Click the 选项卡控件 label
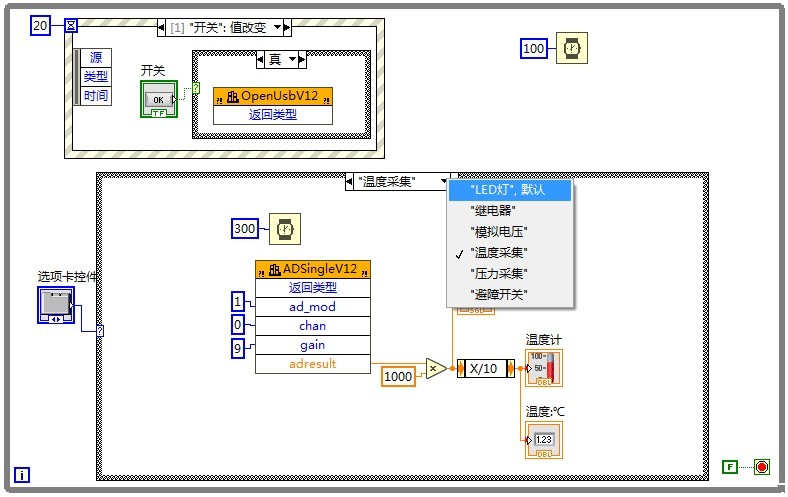Image resolution: width=788 pixels, height=497 pixels. pyautogui.click(x=68, y=276)
